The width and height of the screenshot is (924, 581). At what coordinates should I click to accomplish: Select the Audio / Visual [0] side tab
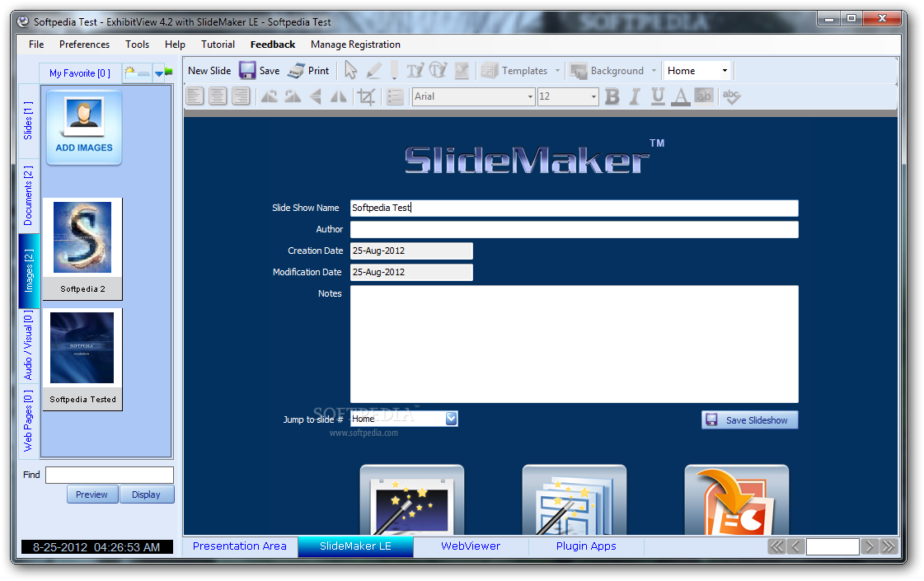click(28, 345)
